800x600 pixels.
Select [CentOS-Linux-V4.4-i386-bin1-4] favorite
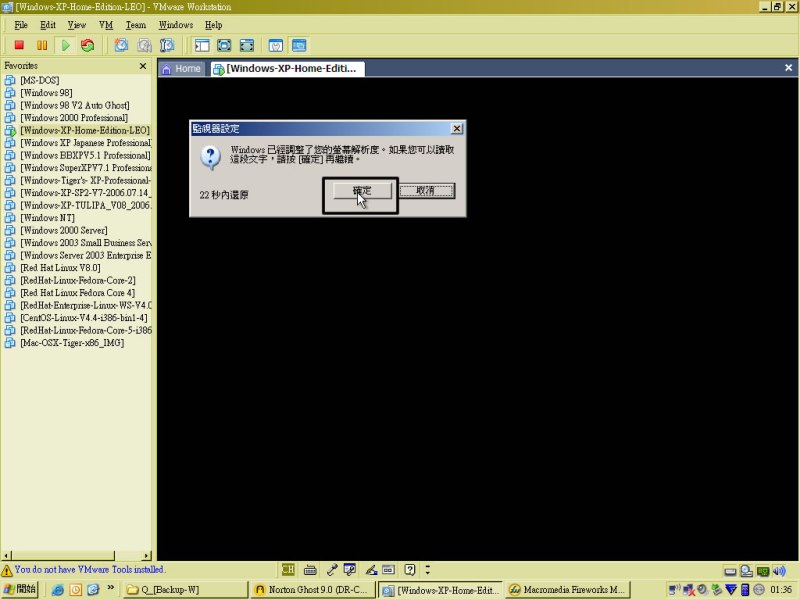[x=84, y=318]
